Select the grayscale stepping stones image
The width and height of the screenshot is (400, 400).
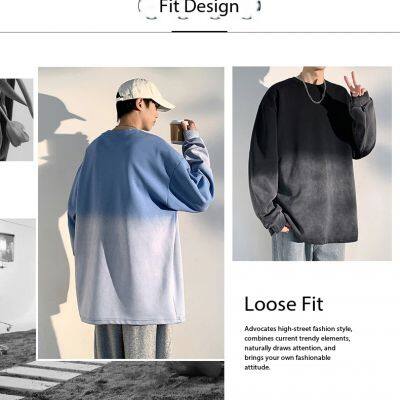pyautogui.click(x=112, y=380)
